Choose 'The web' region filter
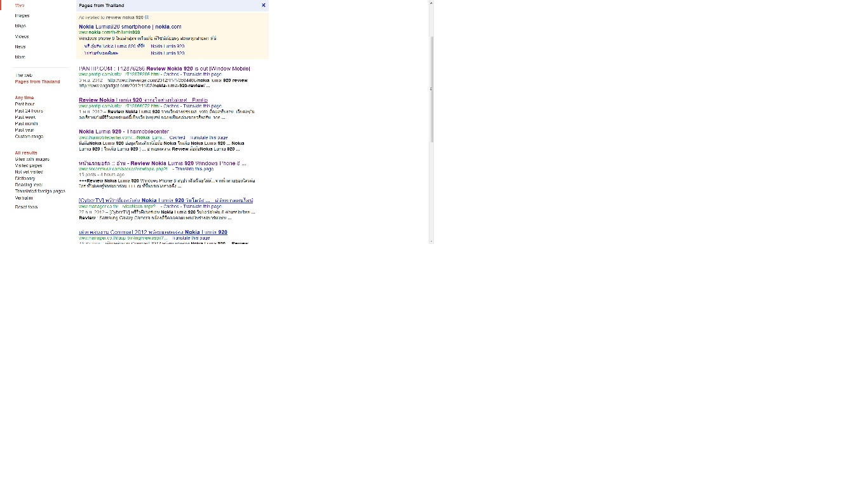The width and height of the screenshot is (868, 488). [24, 75]
